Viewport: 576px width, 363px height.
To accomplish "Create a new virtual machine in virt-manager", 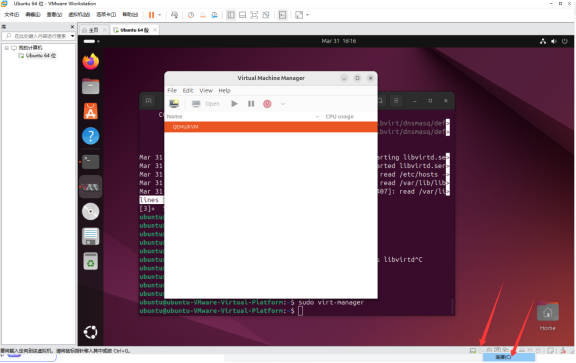I will (x=174, y=104).
